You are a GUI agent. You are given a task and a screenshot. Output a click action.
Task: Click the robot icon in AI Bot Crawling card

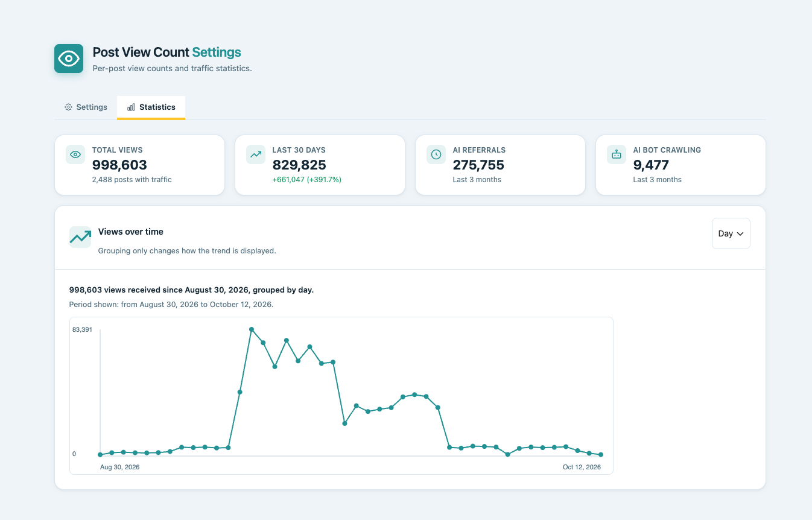tap(617, 154)
